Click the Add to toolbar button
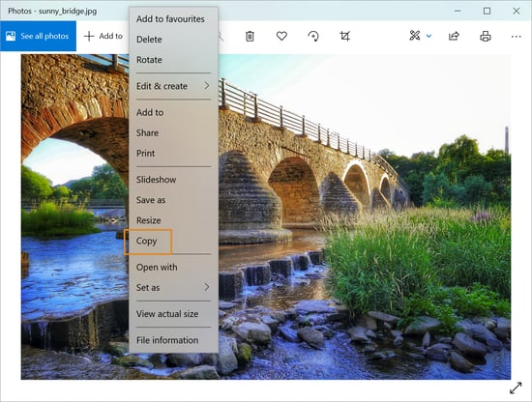The image size is (532, 402). pyautogui.click(x=103, y=36)
